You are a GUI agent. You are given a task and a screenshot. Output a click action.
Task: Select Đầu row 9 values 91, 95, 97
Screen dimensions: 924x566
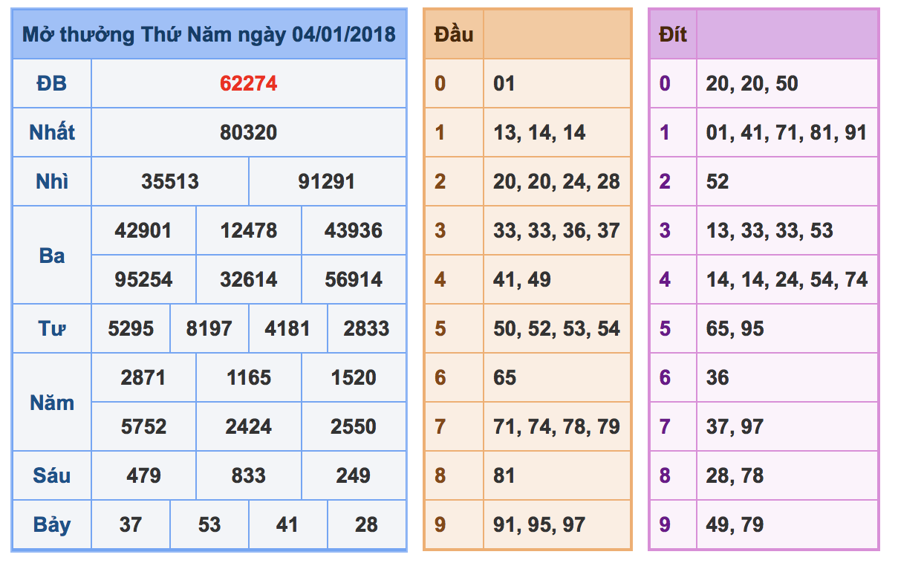[539, 524]
